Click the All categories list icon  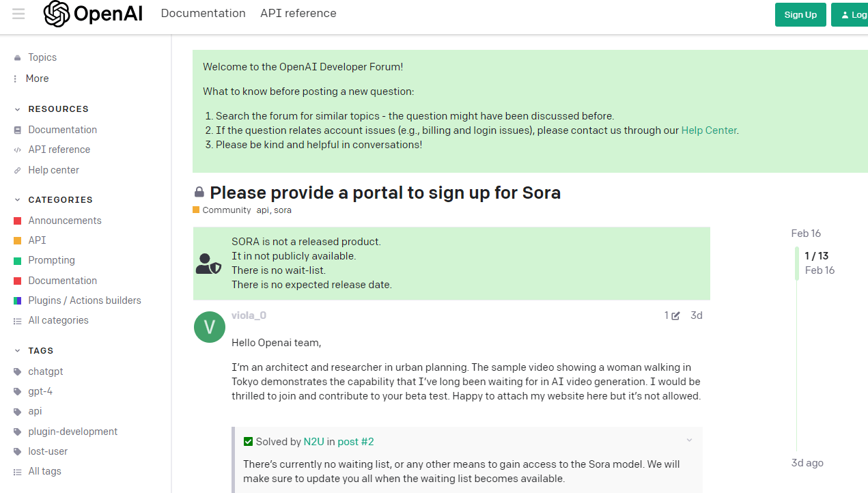coord(17,321)
